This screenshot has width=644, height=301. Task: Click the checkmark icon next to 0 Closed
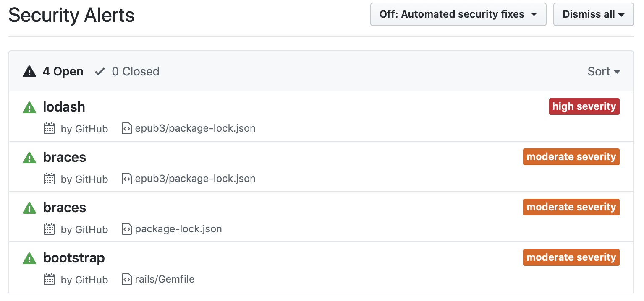(x=99, y=72)
